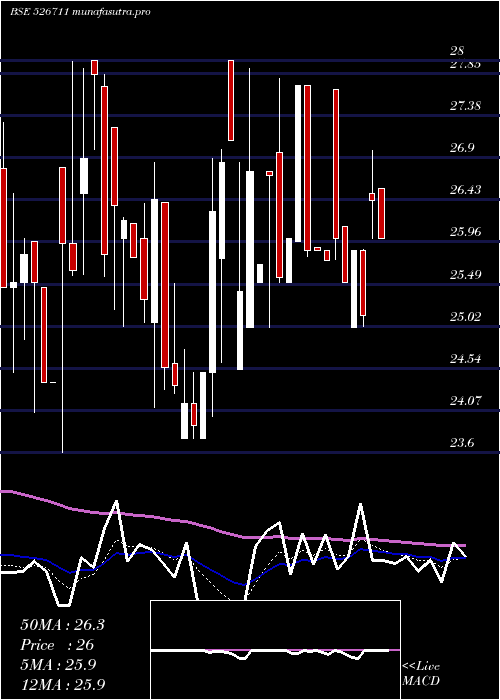Click the price label 23.6
This screenshot has height=700, width=500.
tap(462, 443)
